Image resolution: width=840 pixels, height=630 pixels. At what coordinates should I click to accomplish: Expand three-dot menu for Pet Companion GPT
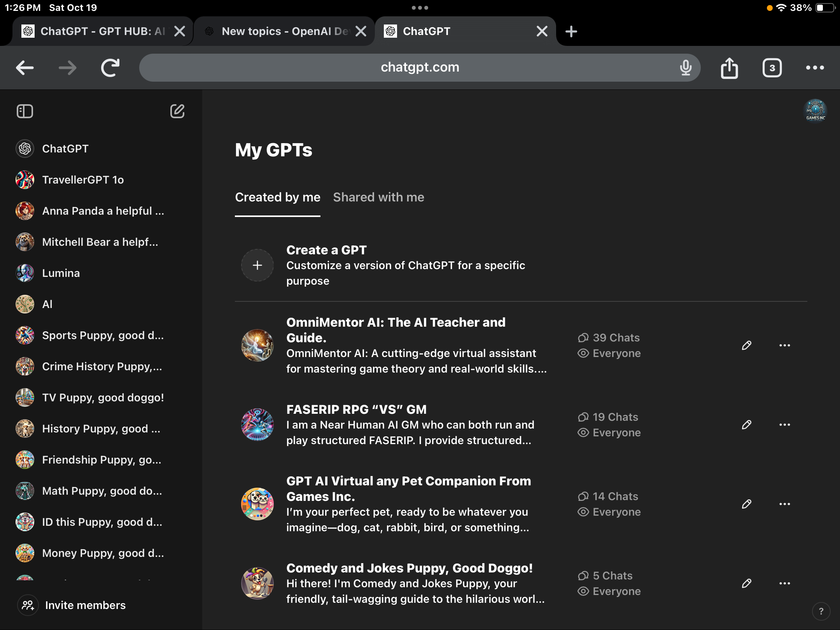point(784,504)
